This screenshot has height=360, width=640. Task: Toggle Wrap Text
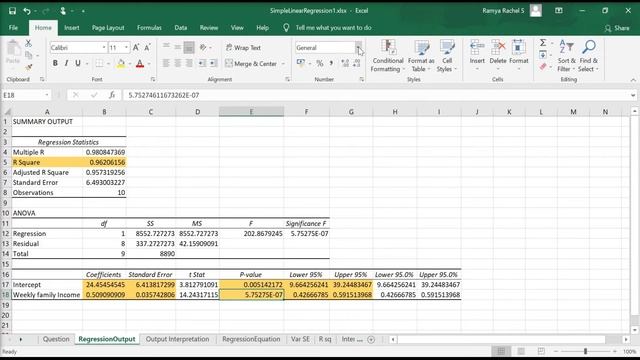pos(243,48)
